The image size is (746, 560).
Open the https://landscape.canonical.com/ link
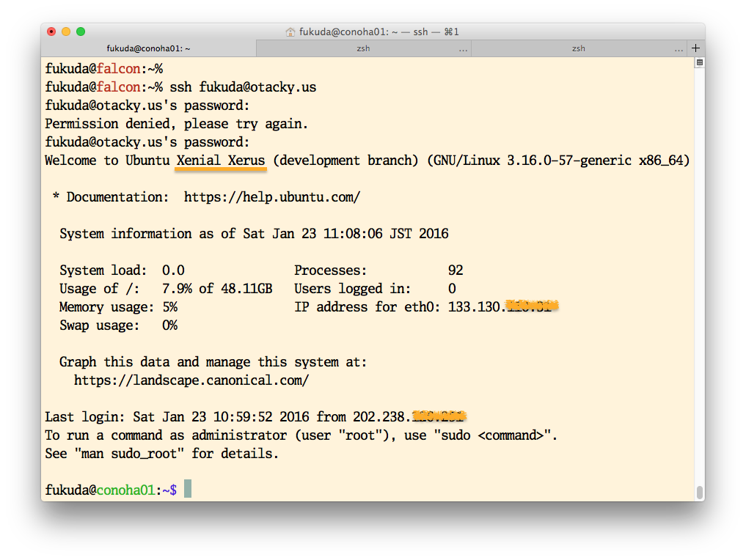tap(191, 380)
